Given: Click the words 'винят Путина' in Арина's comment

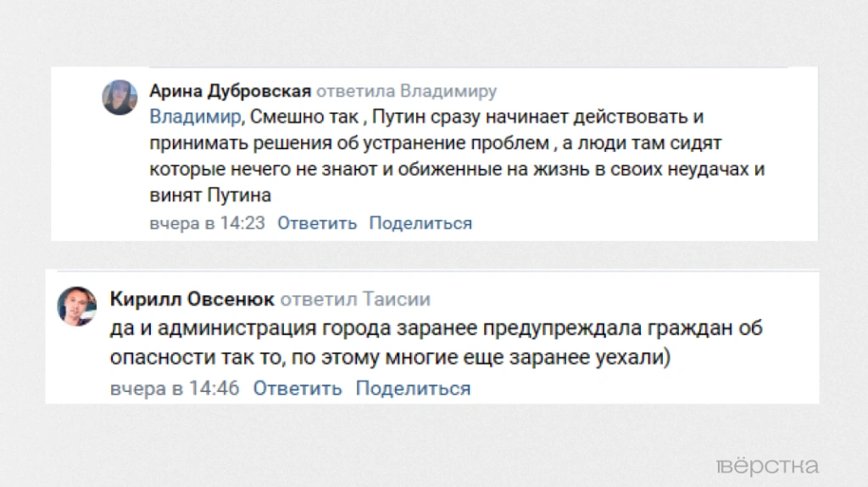Looking at the screenshot, I should coord(210,195).
